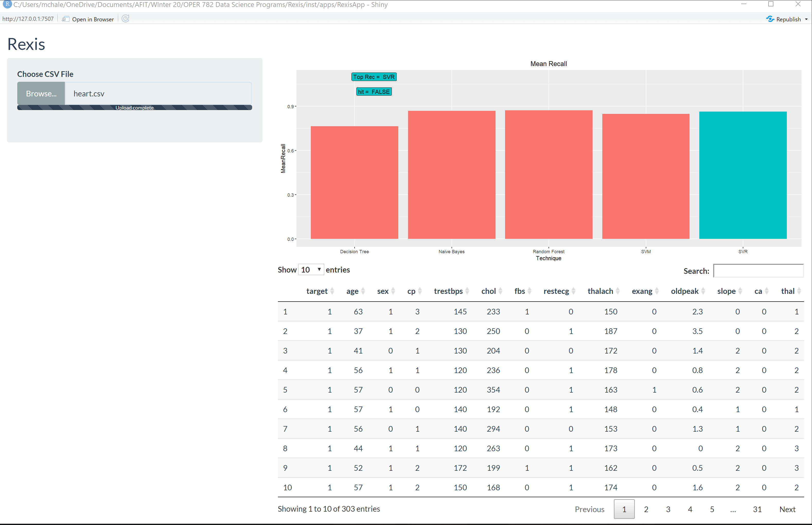Sort table by cp column
812x525 pixels.
point(414,291)
